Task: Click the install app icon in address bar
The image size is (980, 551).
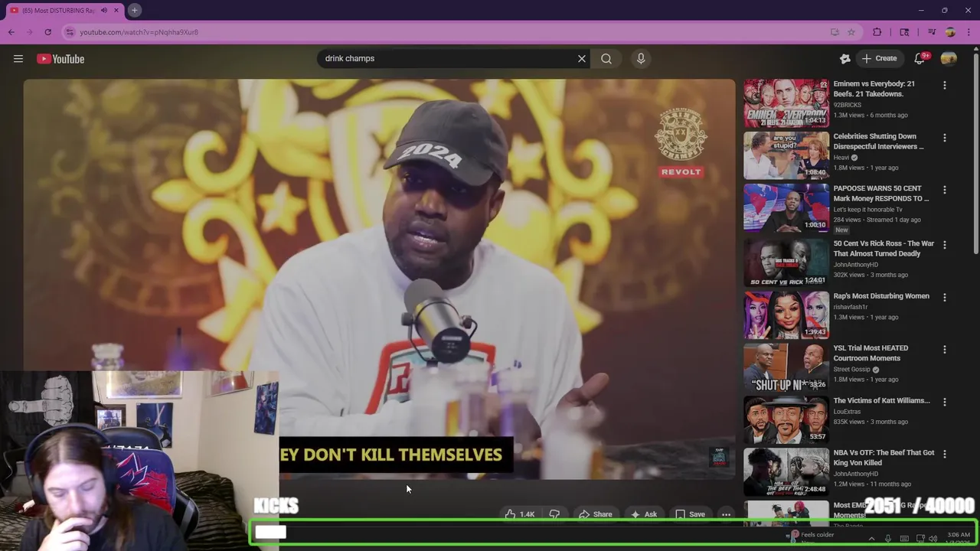Action: 835,32
